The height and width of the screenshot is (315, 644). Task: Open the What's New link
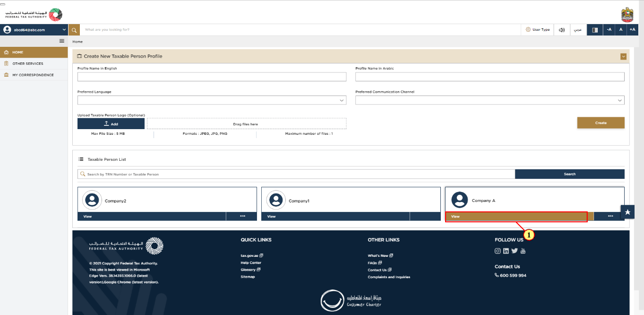coord(380,255)
